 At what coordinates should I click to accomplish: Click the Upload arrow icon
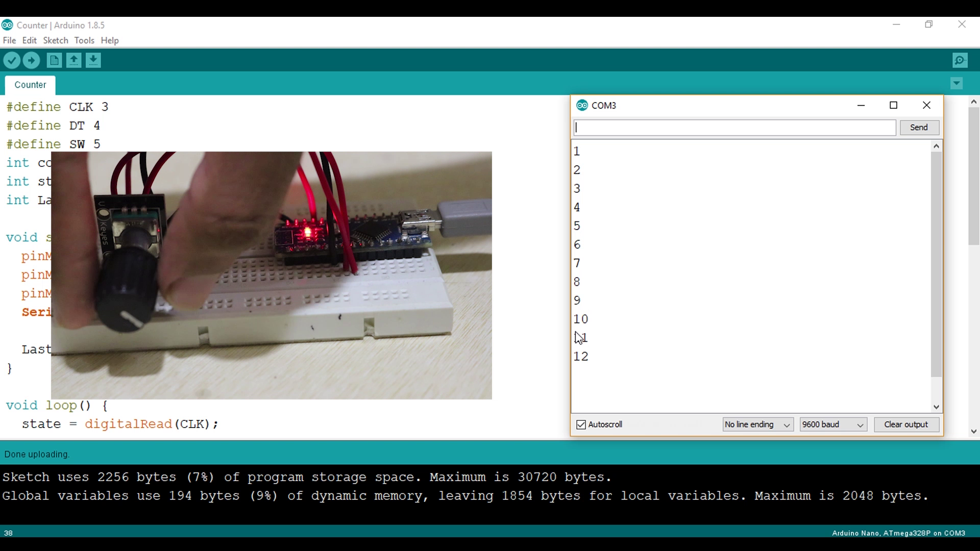(31, 60)
